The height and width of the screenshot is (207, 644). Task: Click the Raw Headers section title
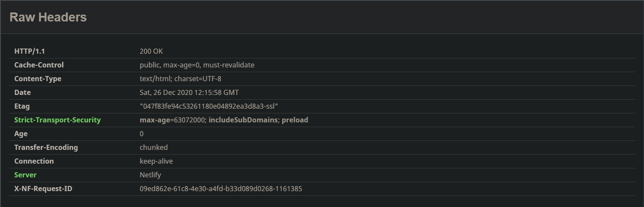point(48,17)
